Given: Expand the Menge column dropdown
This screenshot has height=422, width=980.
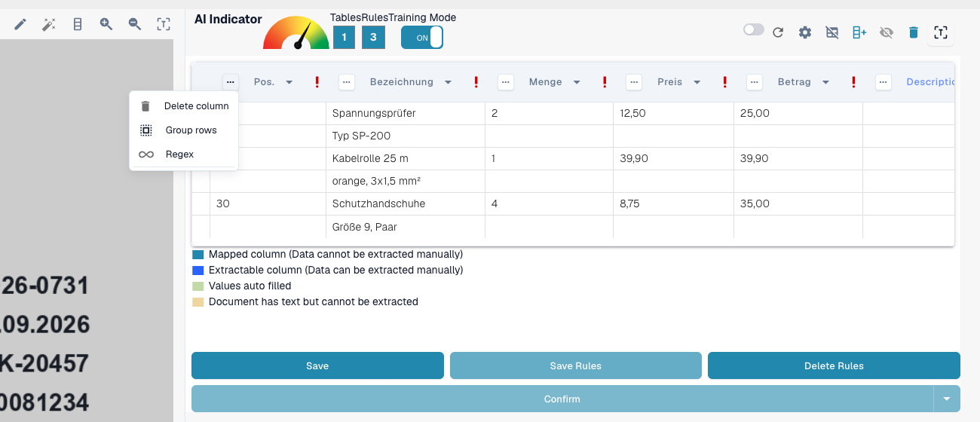Looking at the screenshot, I should click(577, 82).
